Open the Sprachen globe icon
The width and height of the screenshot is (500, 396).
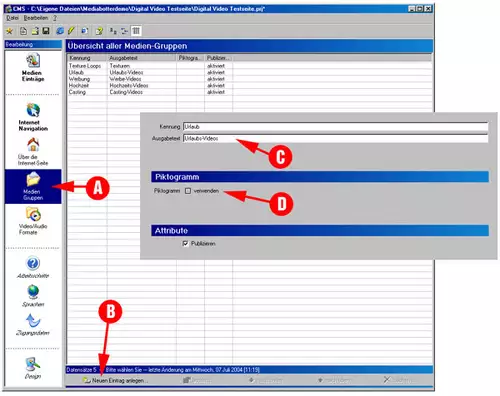pos(33,296)
